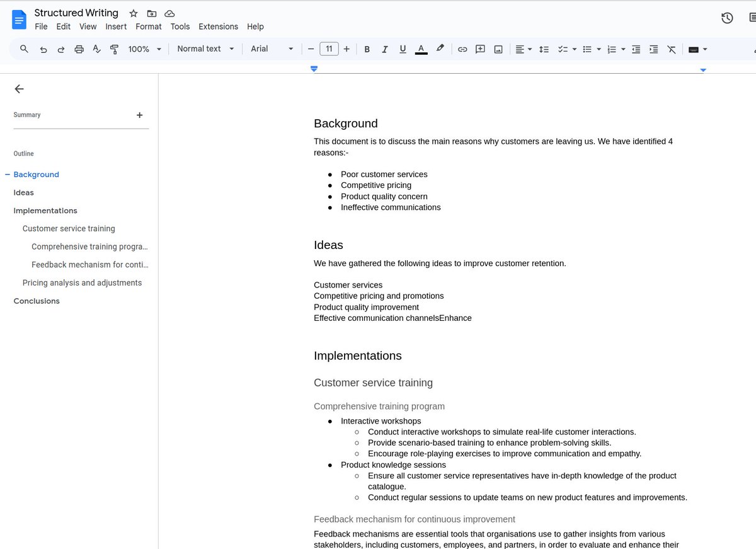Open the Tools menu
Image resolution: width=756 pixels, height=549 pixels.
pos(180,26)
